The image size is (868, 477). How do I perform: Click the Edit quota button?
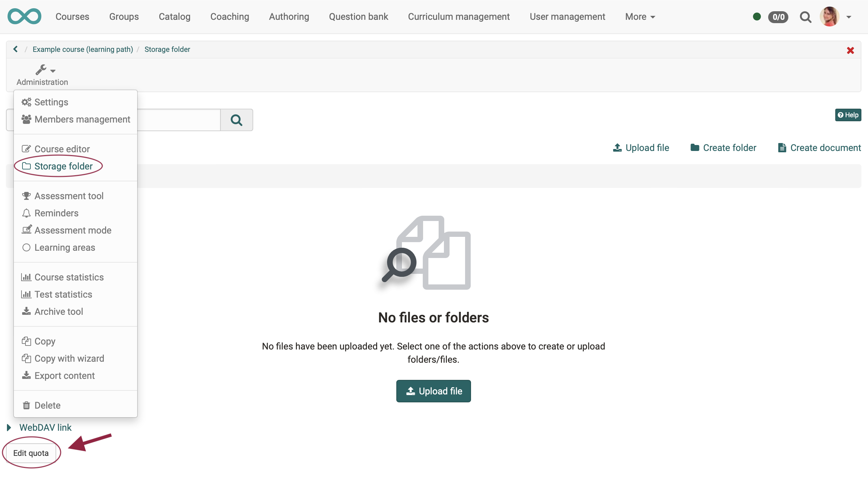31,453
